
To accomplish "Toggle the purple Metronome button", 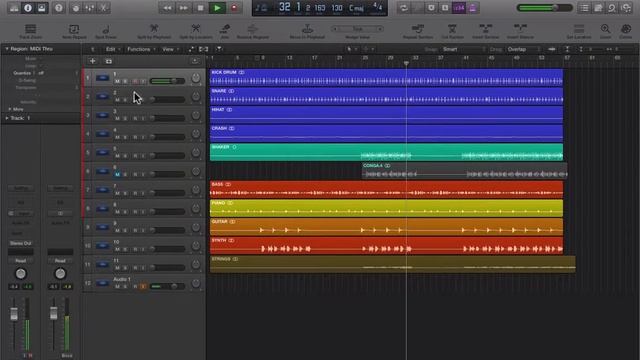I will point(473,8).
